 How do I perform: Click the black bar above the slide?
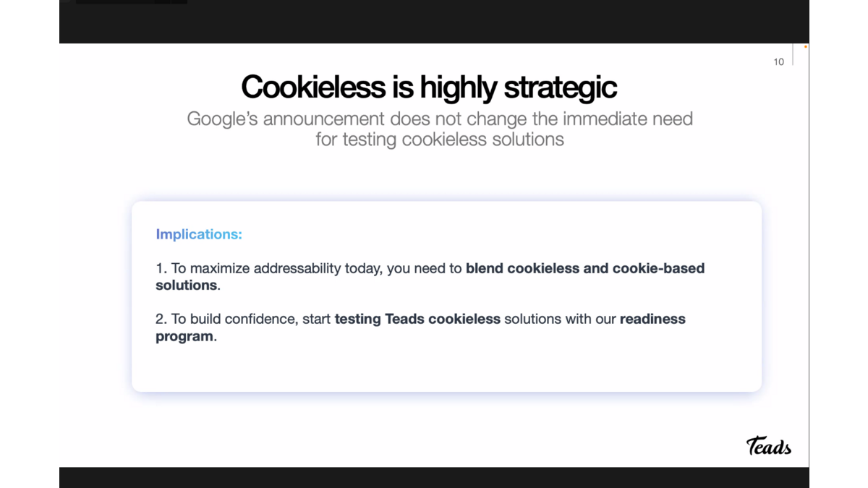434,22
